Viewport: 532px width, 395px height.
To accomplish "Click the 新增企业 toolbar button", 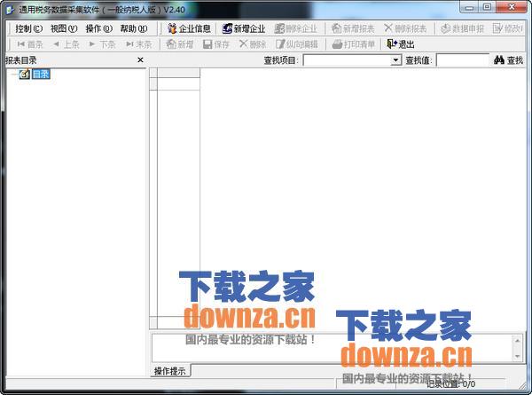I will [244, 29].
